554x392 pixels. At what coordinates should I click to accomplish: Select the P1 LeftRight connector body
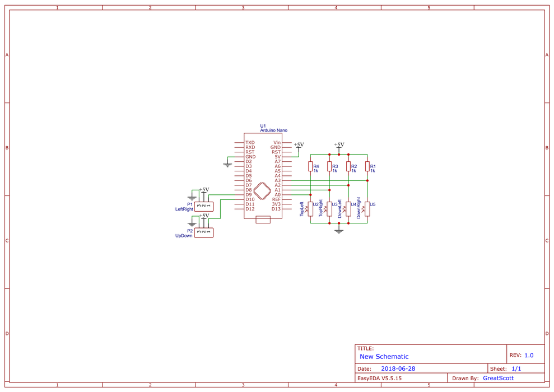tap(204, 207)
